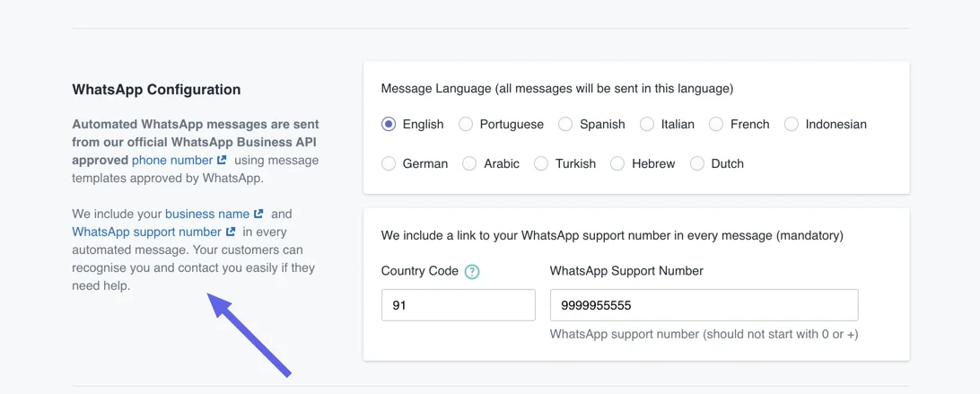Choose Spanish as message language

tap(565, 124)
